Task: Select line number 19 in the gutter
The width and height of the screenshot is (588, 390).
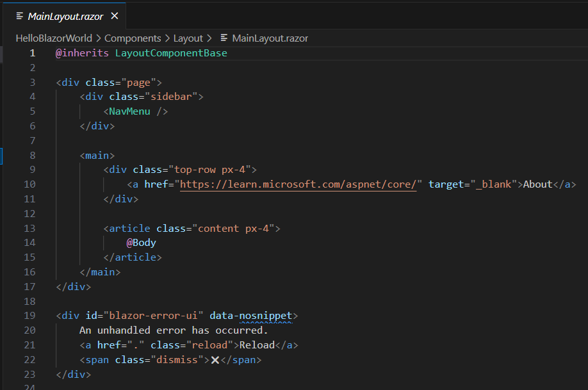Action: 29,315
